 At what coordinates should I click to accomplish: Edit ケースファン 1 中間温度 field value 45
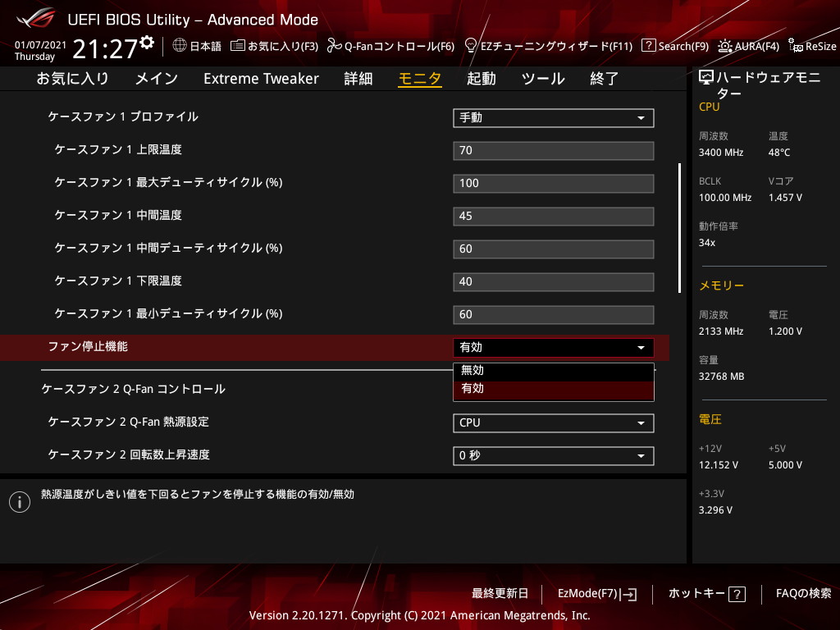pyautogui.click(x=554, y=217)
